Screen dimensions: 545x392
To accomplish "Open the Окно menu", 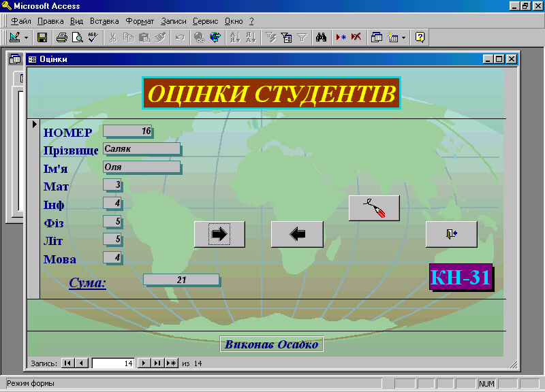I will 234,21.
